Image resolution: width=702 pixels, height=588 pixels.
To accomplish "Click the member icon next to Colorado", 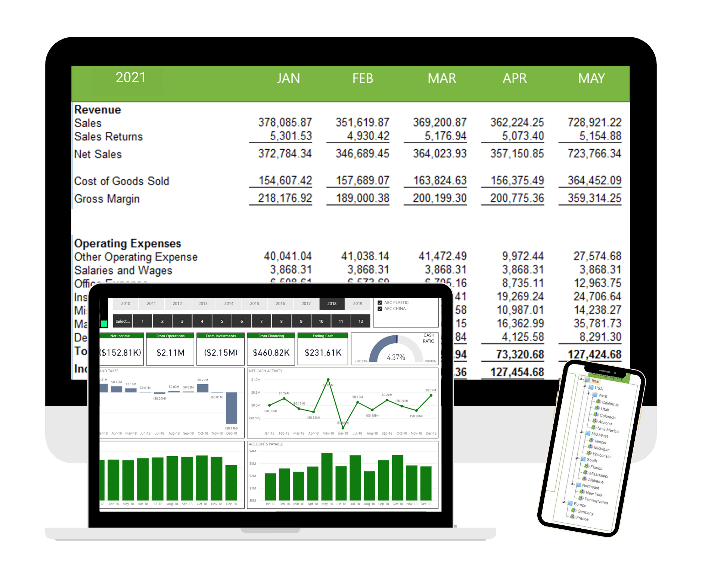I will 596,414.
